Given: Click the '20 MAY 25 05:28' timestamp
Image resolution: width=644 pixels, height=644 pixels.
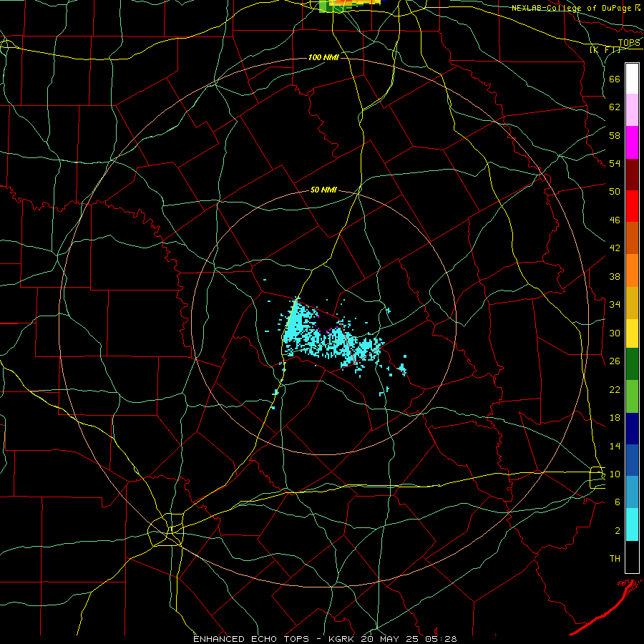Looking at the screenshot, I should pos(409,639).
